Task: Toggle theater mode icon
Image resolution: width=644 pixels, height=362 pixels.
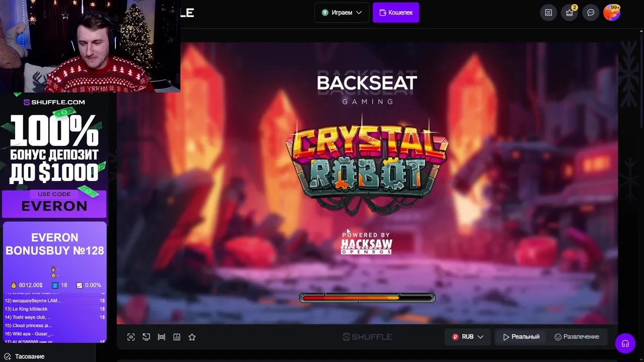Action: pyautogui.click(x=162, y=337)
